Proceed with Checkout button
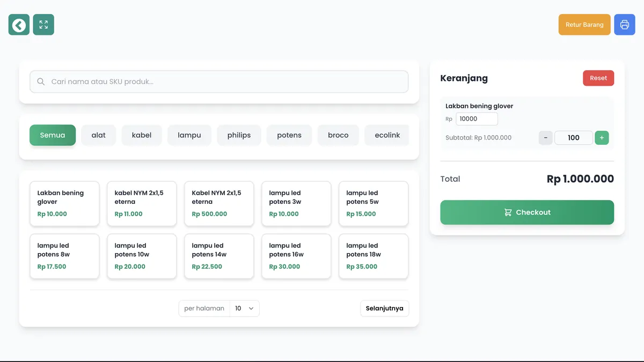Image resolution: width=644 pixels, height=362 pixels. pyautogui.click(x=527, y=212)
